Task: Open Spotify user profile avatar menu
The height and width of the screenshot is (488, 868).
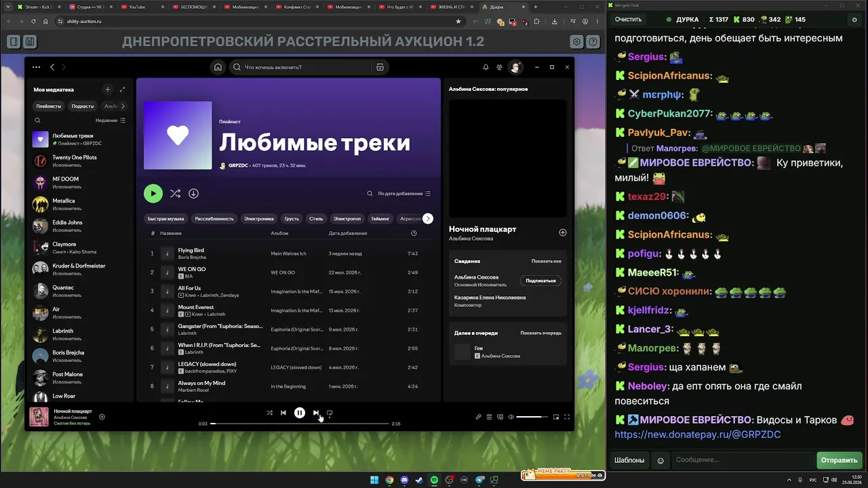Action: tap(516, 67)
